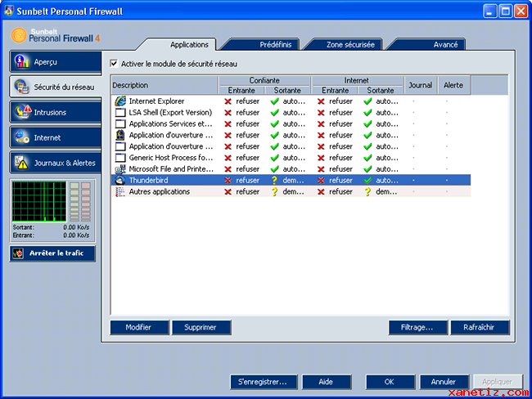Click the Internet Explorer application icon
Screen dimensions: 532x399
pos(120,101)
